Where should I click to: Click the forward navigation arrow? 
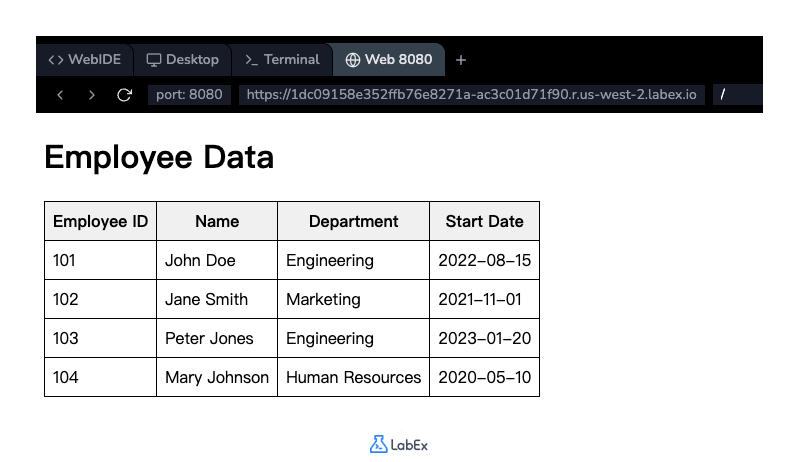[x=92, y=95]
